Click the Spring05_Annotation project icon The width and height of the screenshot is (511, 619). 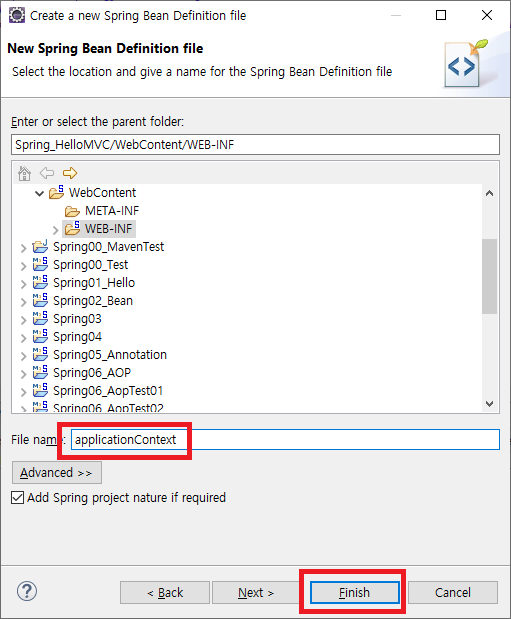40,355
